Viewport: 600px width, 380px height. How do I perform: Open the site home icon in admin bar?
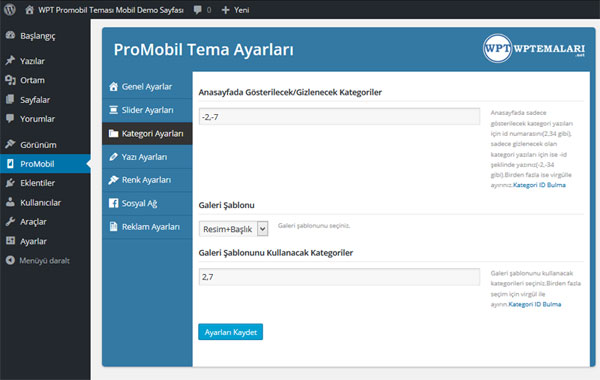click(29, 10)
